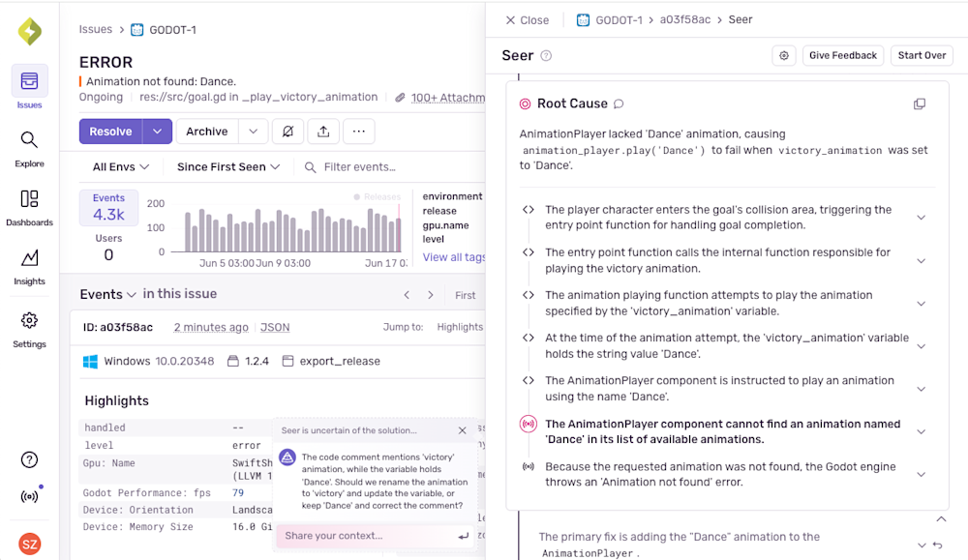Screen dimensions: 968x560
Task: Select the Events 4.3k stat tab
Action: pyautogui.click(x=108, y=208)
